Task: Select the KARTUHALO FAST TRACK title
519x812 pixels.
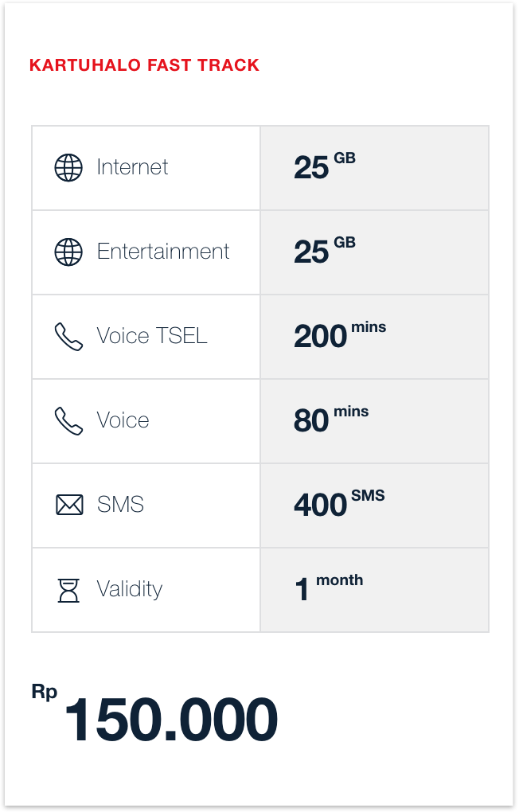Action: click(x=144, y=65)
